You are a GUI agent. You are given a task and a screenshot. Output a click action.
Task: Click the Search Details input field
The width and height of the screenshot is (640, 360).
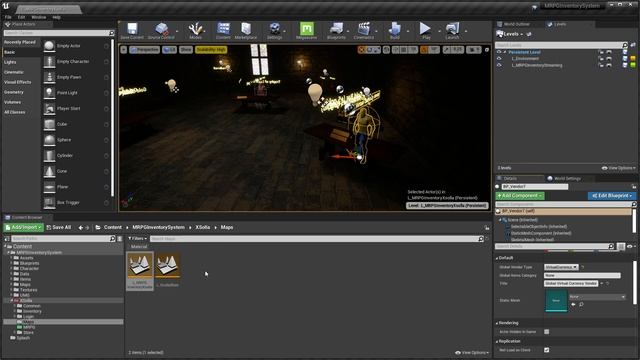click(554, 247)
